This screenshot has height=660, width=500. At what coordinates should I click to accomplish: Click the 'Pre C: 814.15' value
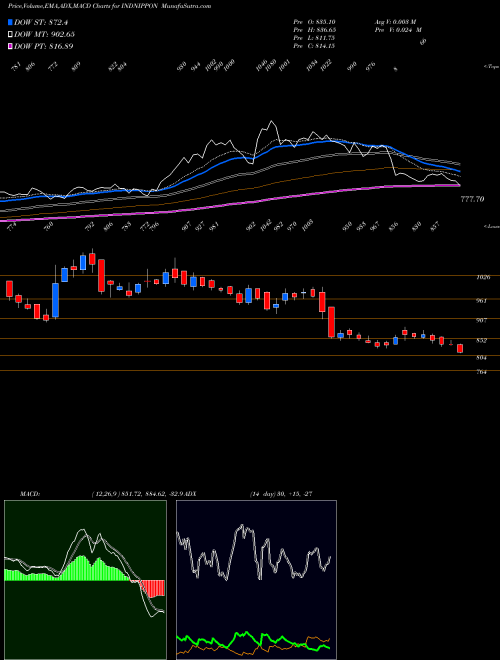[x=314, y=46]
